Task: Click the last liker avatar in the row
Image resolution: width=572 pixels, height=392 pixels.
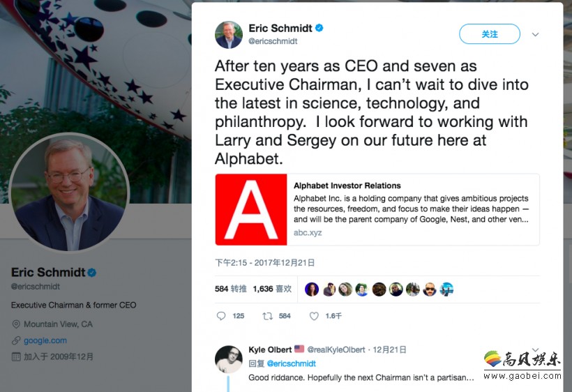Action: point(446,289)
